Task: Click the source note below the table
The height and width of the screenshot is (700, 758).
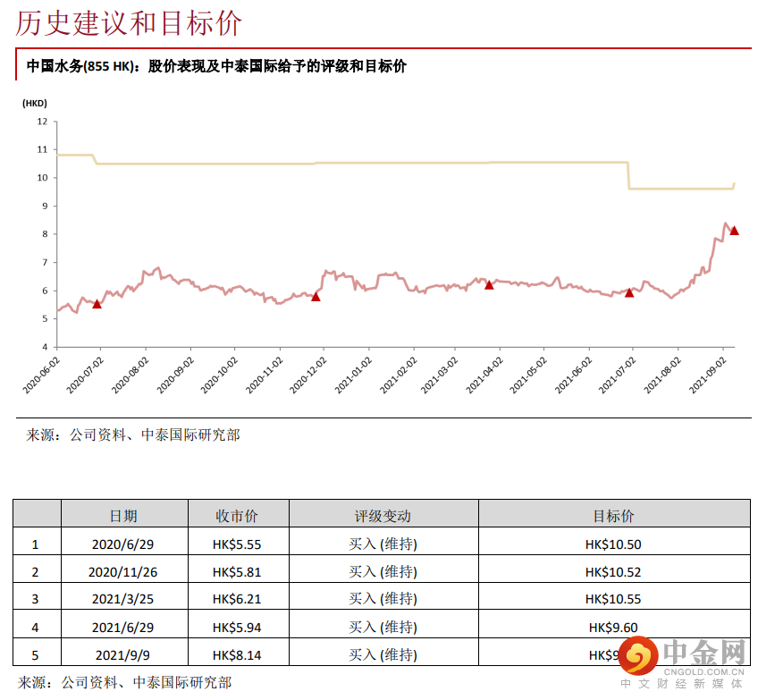Action: (x=125, y=683)
